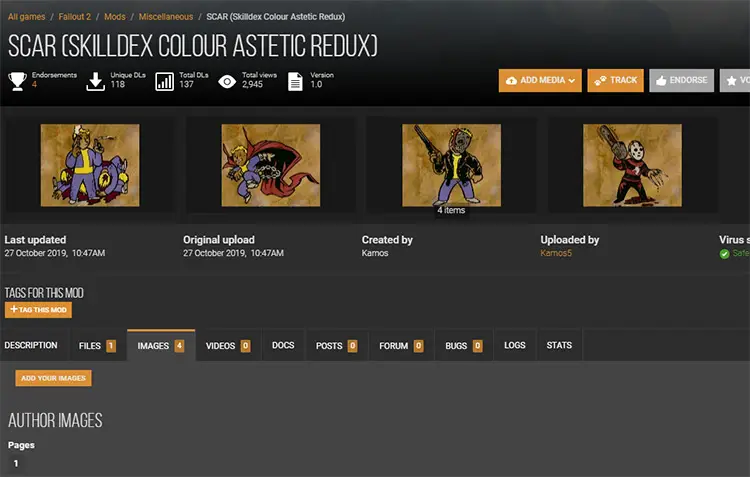Click the version value '1.0'
Screen dimensions: 750x477
pyautogui.click(x=316, y=85)
